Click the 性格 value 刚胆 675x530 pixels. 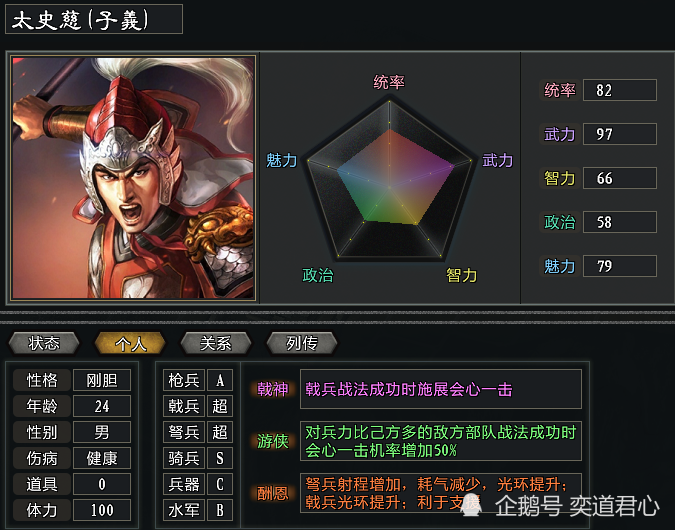point(102,380)
